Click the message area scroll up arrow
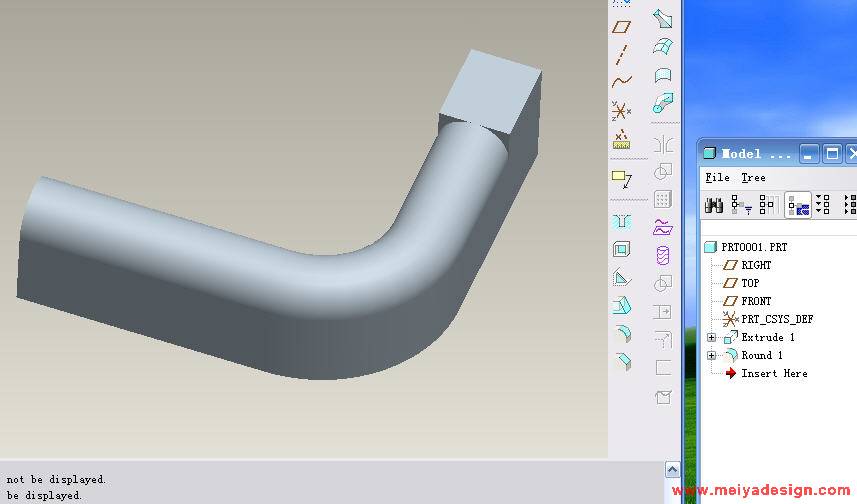Viewport: 857px width, 504px height. point(673,469)
